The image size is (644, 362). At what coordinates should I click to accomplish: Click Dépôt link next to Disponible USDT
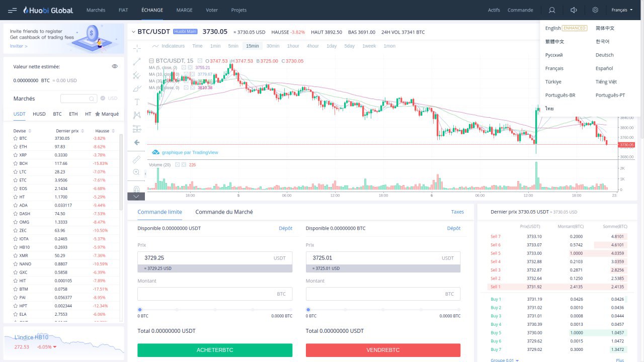pyautogui.click(x=286, y=228)
